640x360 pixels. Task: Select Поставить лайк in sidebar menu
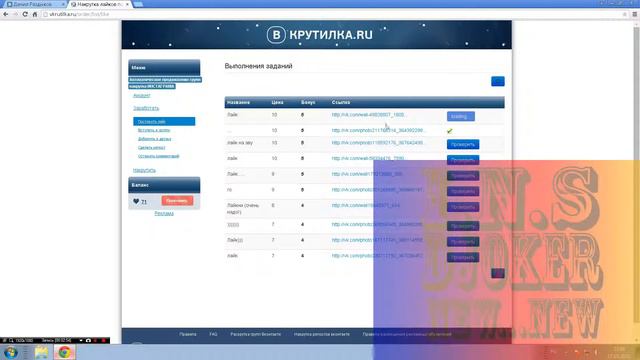(164, 121)
